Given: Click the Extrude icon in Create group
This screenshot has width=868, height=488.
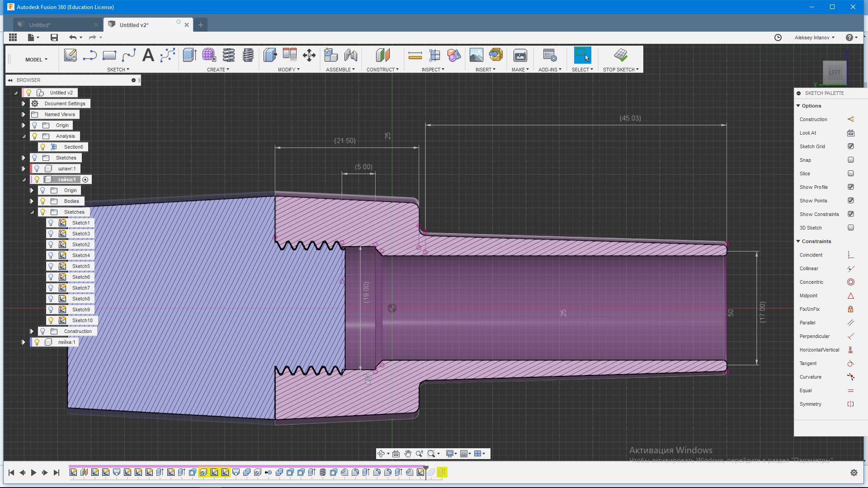Looking at the screenshot, I should (189, 55).
